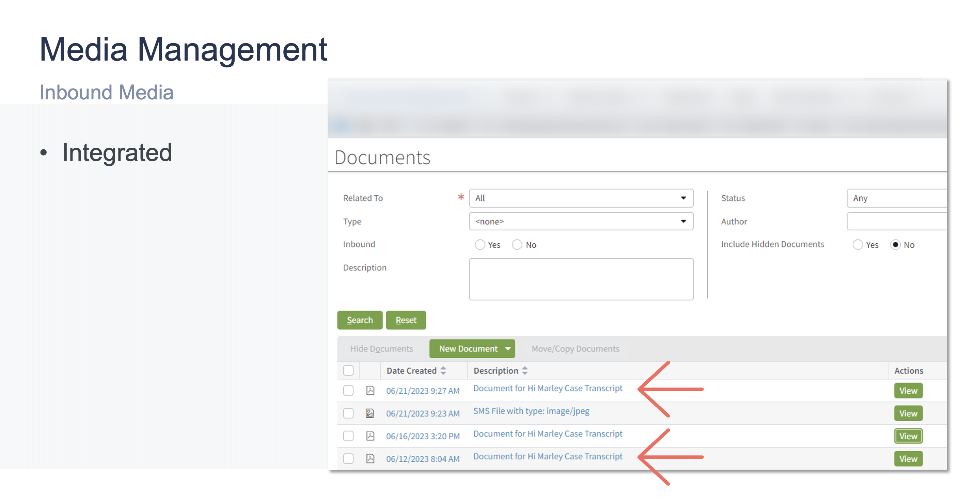This screenshot has width=980, height=503.
Task: Select Yes for Inbound option
Action: (480, 244)
